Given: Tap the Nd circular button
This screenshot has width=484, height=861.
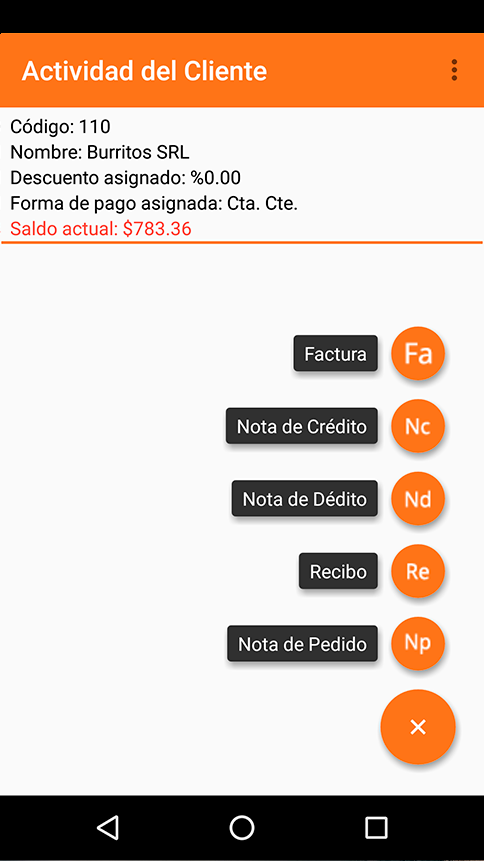Looking at the screenshot, I should click(418, 499).
